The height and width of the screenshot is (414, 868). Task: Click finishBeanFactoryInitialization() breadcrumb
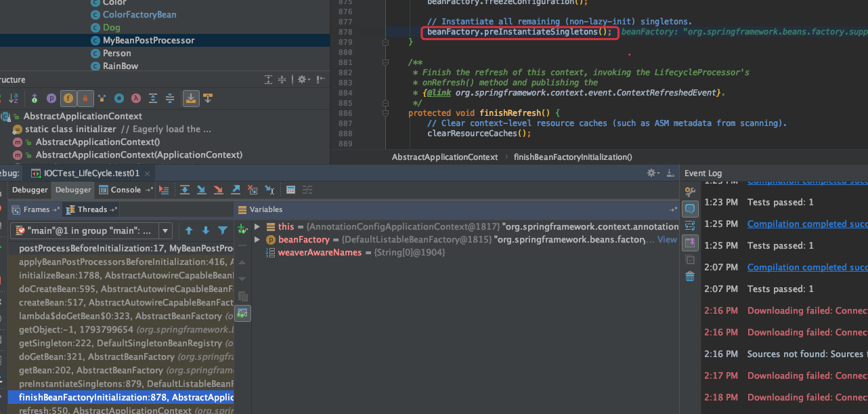tap(573, 157)
